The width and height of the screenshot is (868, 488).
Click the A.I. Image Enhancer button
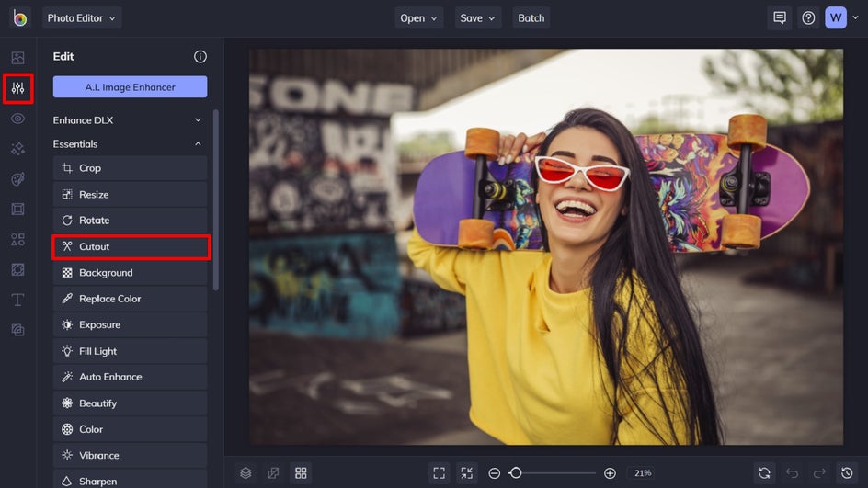130,87
